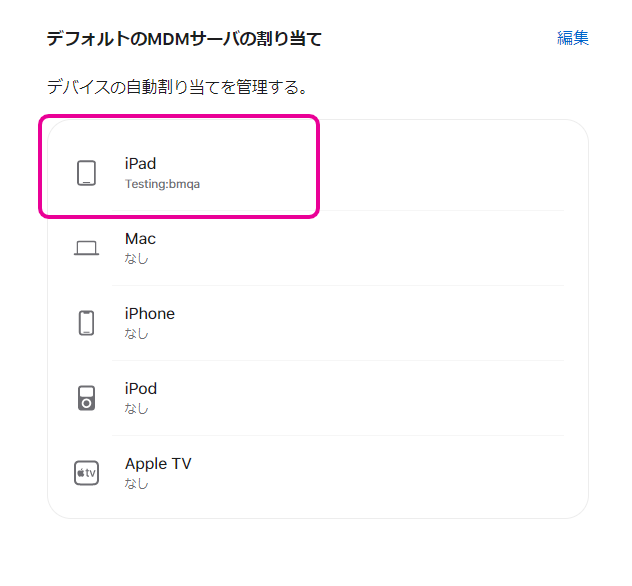Select the Apple TV row label
Viewport: 632px width, 586px height.
pyautogui.click(x=158, y=464)
